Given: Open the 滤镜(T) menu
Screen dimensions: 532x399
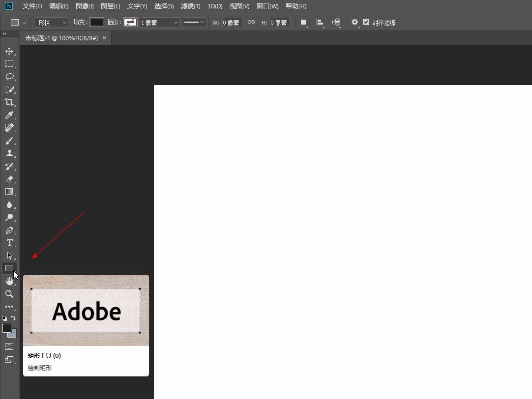Looking at the screenshot, I should pos(190,6).
